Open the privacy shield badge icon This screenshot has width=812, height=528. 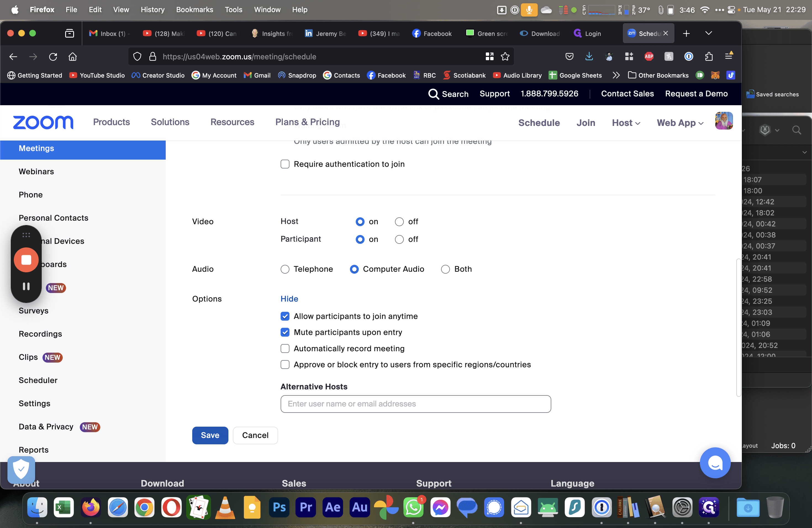pos(21,470)
